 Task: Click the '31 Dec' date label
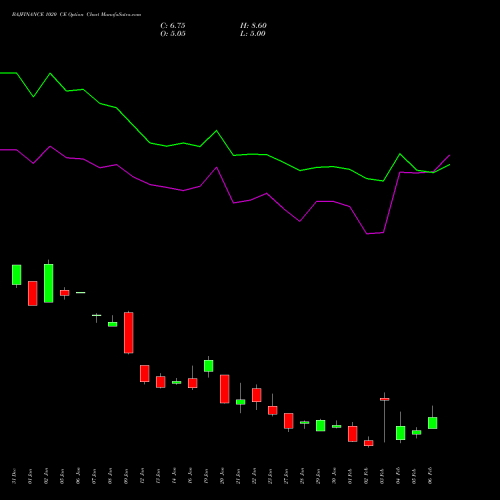click(x=14, y=476)
